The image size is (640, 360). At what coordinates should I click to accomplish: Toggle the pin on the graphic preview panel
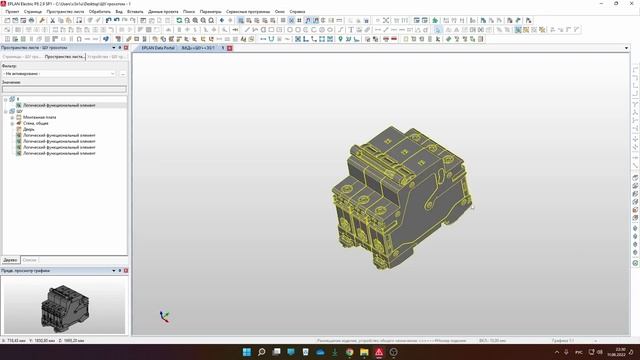click(x=120, y=271)
